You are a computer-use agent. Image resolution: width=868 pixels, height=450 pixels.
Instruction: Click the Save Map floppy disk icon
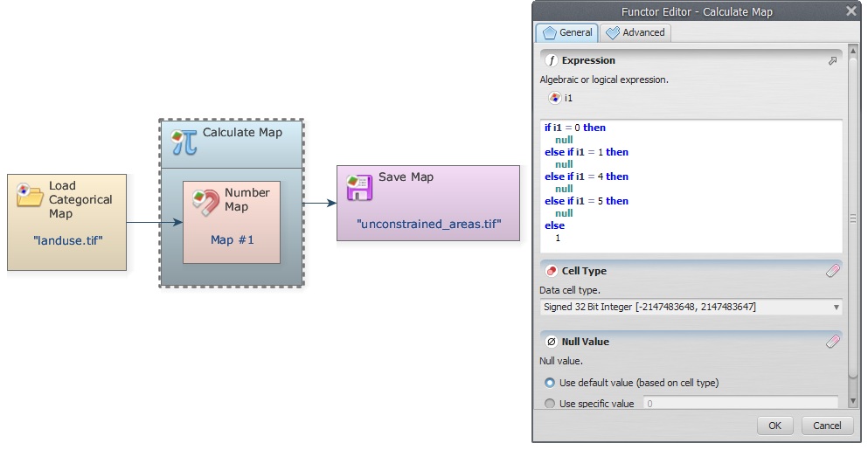pos(359,187)
